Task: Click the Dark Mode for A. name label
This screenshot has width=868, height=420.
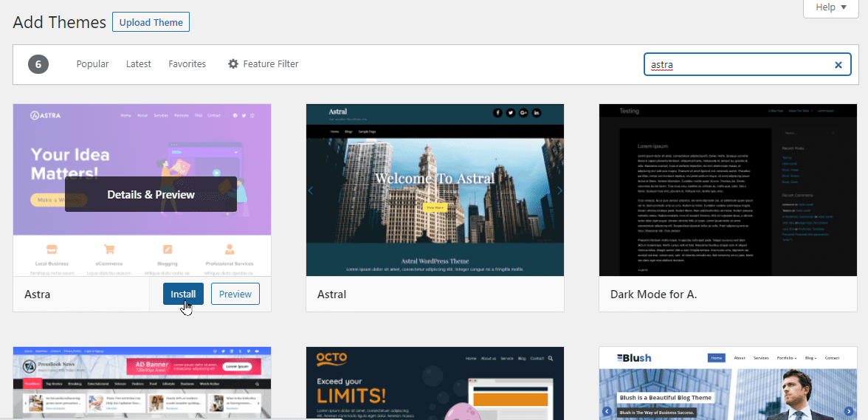Action: (653, 295)
